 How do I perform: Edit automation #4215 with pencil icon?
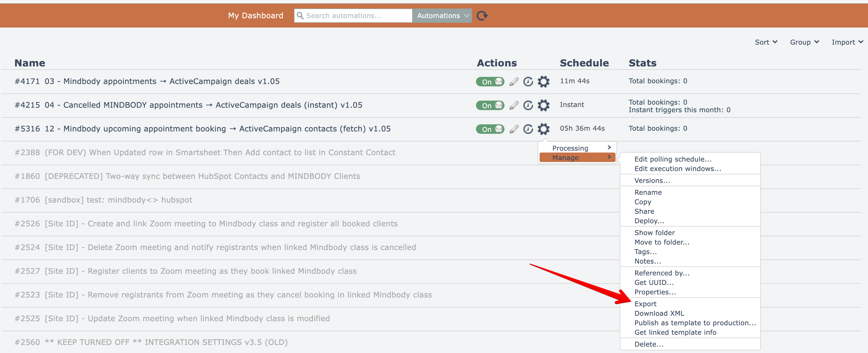514,105
